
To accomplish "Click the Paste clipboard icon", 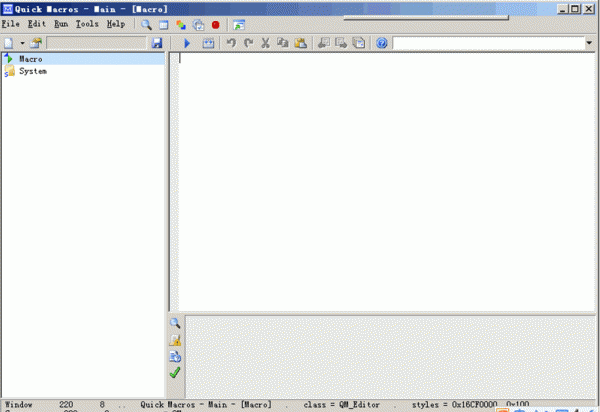I will pos(301,43).
